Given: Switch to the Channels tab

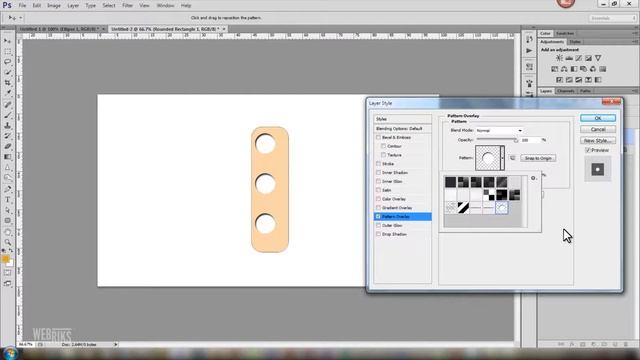Looking at the screenshot, I should click(566, 91).
